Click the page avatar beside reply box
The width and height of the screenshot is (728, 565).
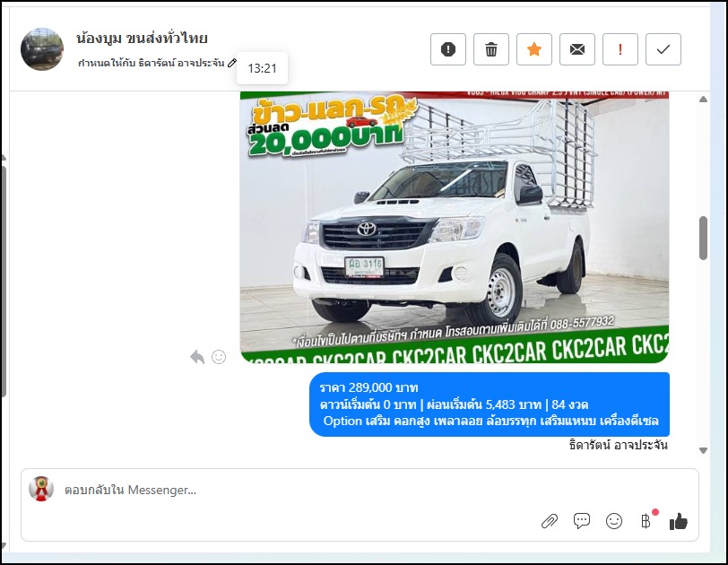click(41, 489)
